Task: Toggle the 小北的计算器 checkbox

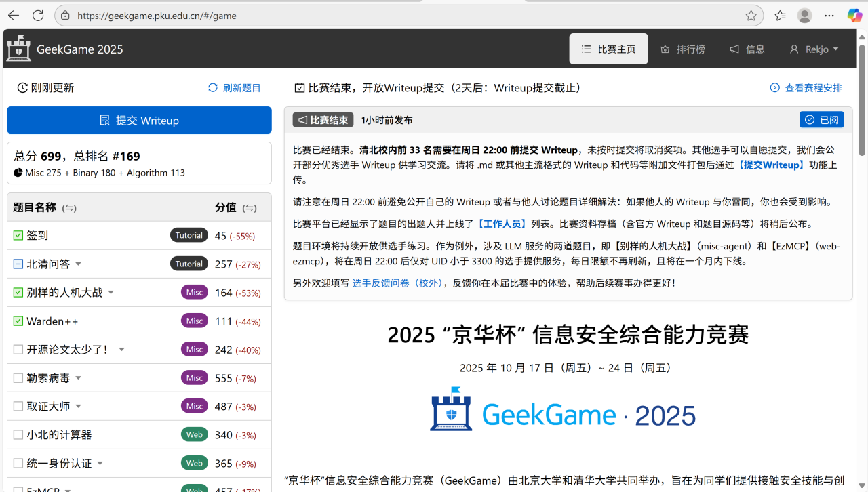Action: 18,434
